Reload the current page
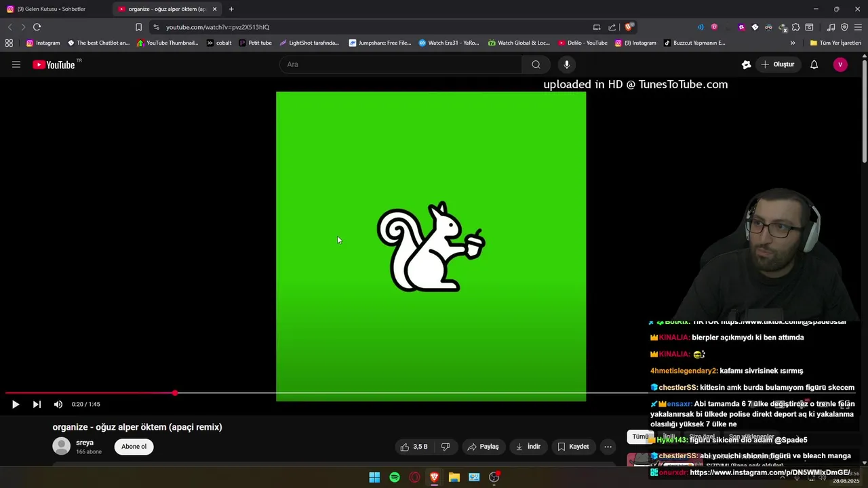This screenshot has width=868, height=488. point(37,27)
